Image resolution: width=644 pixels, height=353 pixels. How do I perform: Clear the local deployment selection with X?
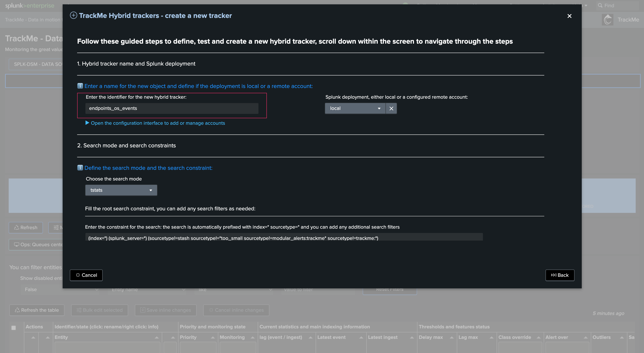click(x=391, y=108)
